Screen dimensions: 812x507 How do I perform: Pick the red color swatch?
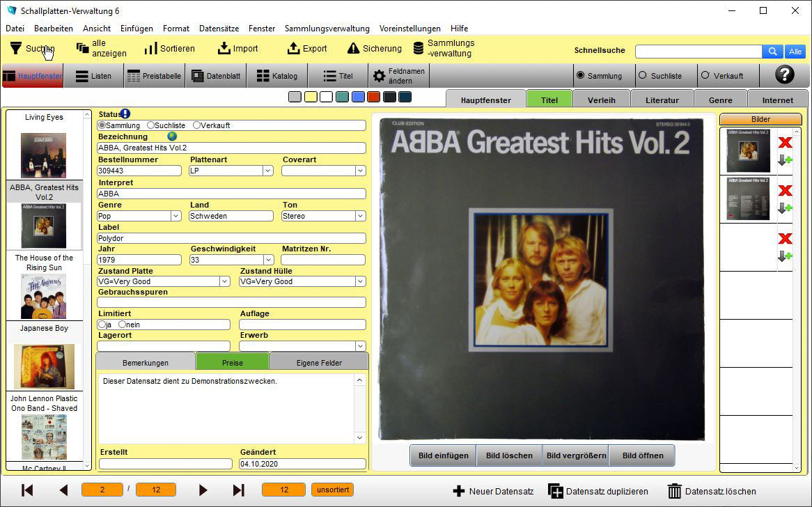click(x=373, y=97)
